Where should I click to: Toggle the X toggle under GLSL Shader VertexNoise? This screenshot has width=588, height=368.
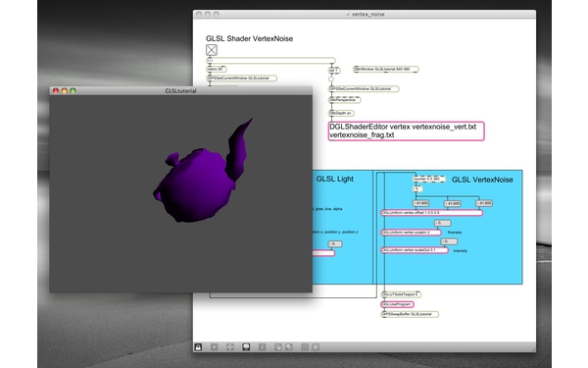(212, 50)
